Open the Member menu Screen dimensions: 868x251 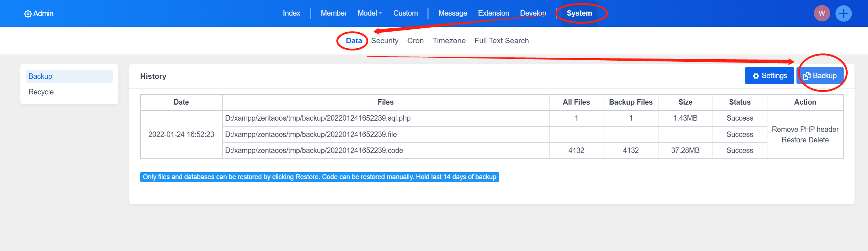tap(333, 13)
